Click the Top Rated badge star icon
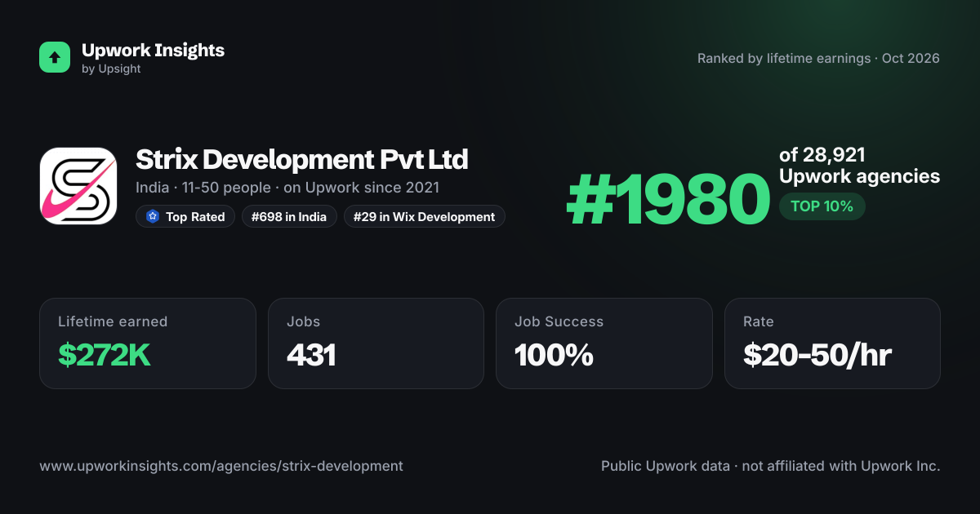Screen dimensions: 980x514 [x=152, y=216]
